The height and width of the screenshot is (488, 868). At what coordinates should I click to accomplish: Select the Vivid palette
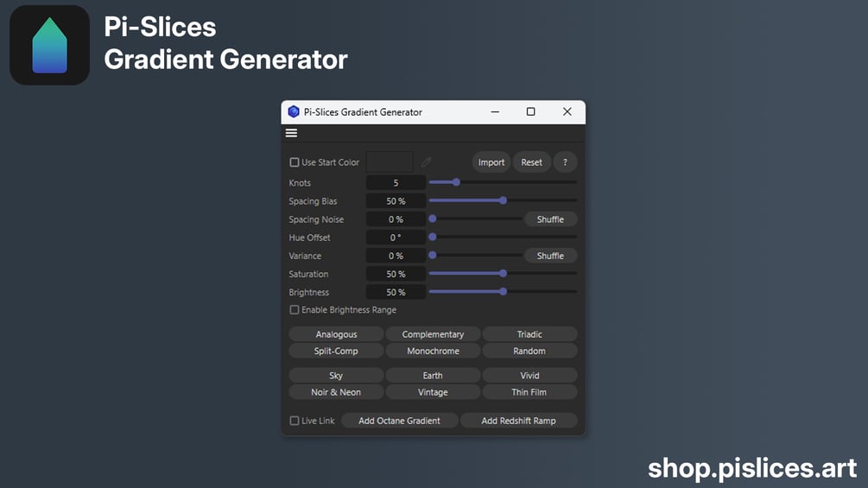[529, 375]
